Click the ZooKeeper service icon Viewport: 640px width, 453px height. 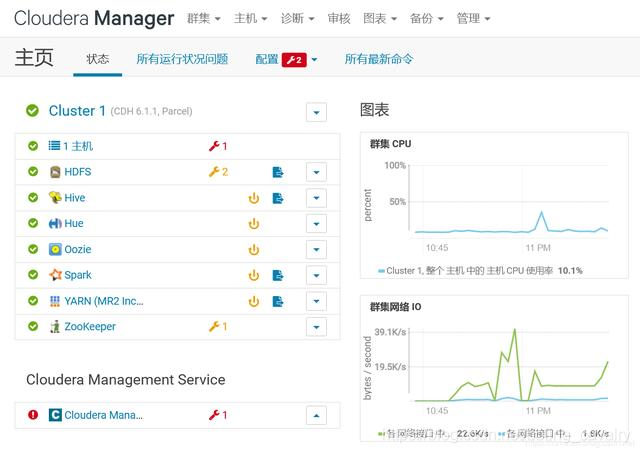55,326
